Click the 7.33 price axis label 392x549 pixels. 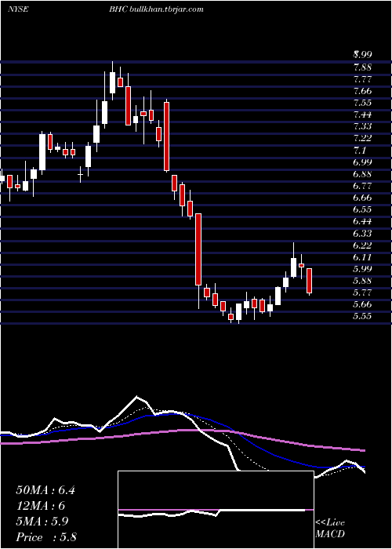[x=362, y=125]
